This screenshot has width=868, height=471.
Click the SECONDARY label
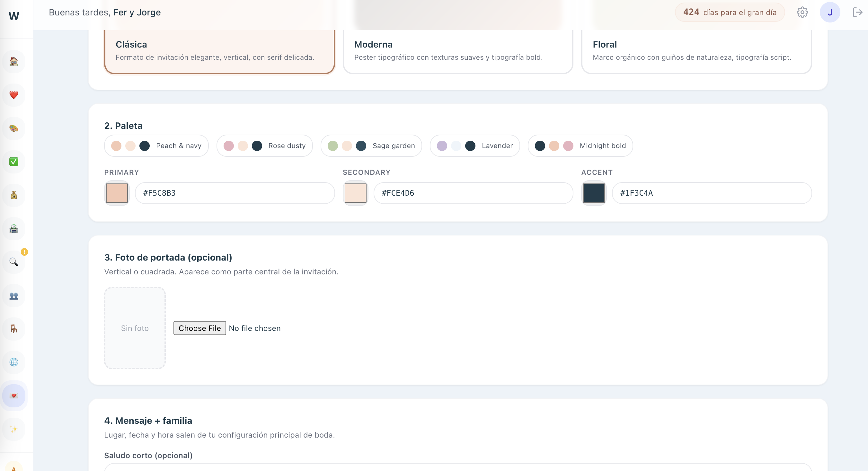(x=367, y=172)
